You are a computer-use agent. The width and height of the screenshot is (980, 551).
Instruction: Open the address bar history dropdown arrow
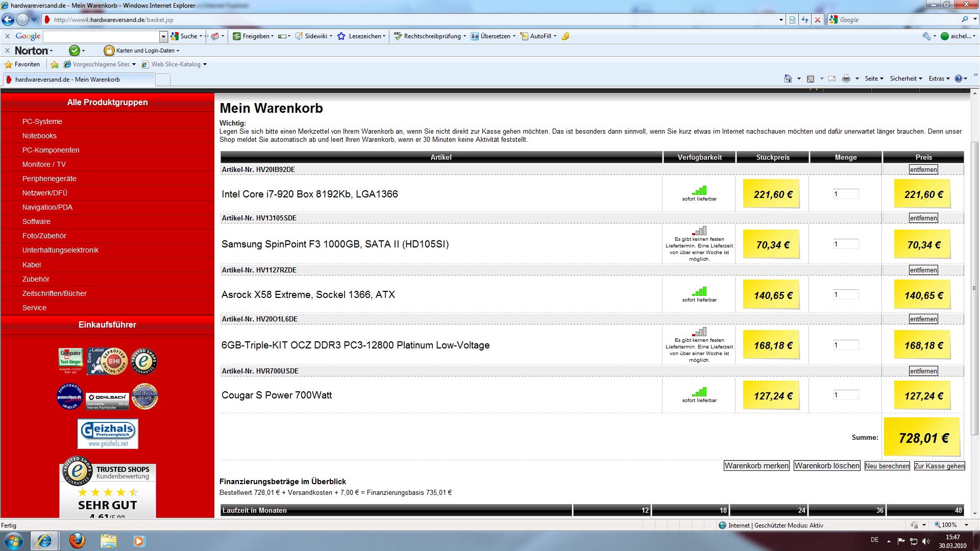[x=781, y=20]
